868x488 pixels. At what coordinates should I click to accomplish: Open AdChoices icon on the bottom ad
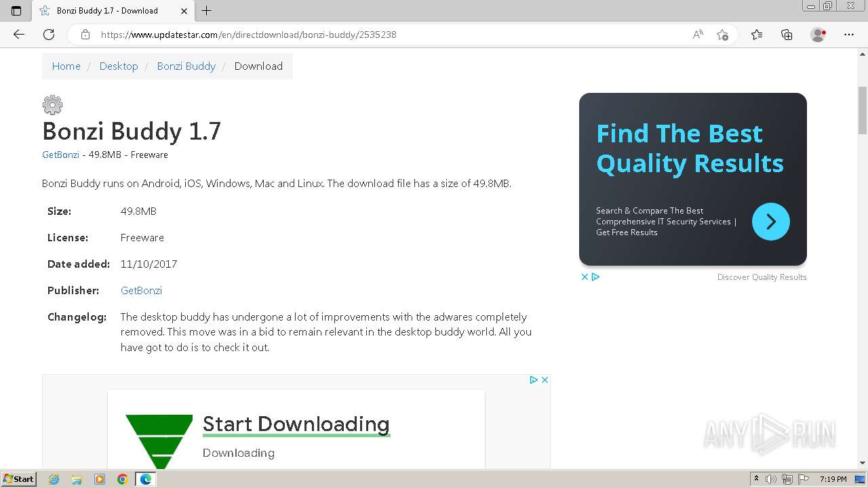[x=534, y=380]
